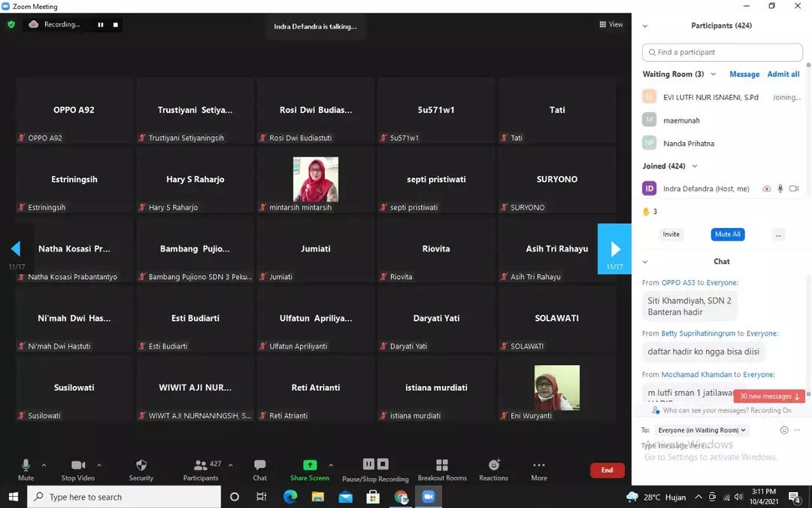Go to next gallery page arrow

pyautogui.click(x=614, y=248)
